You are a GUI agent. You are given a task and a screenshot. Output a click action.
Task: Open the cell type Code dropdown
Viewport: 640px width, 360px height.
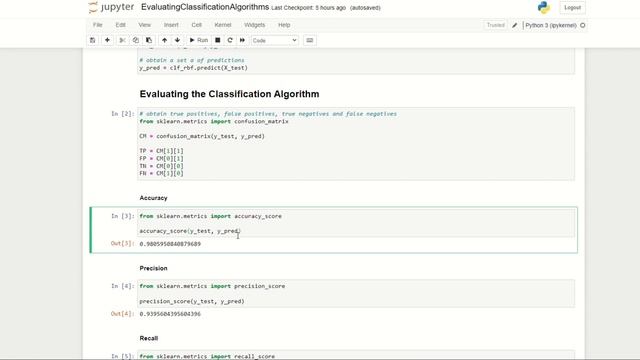(x=274, y=40)
